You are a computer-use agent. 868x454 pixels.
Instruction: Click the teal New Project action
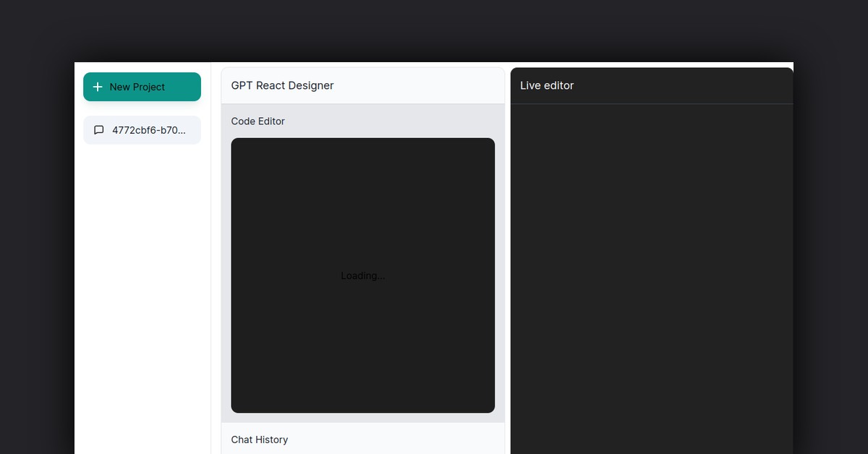(142, 87)
